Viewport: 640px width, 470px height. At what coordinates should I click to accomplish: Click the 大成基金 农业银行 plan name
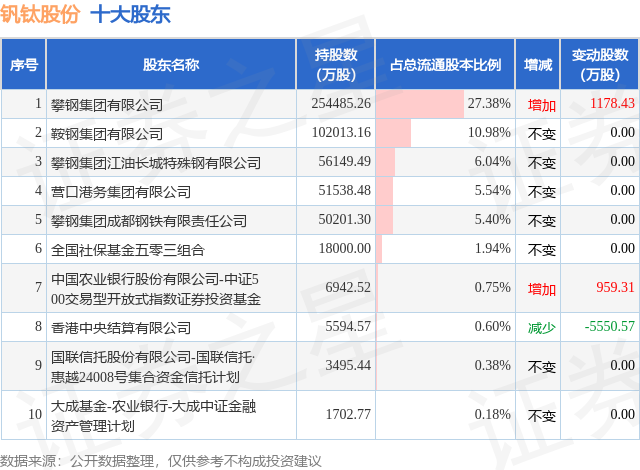[153, 416]
